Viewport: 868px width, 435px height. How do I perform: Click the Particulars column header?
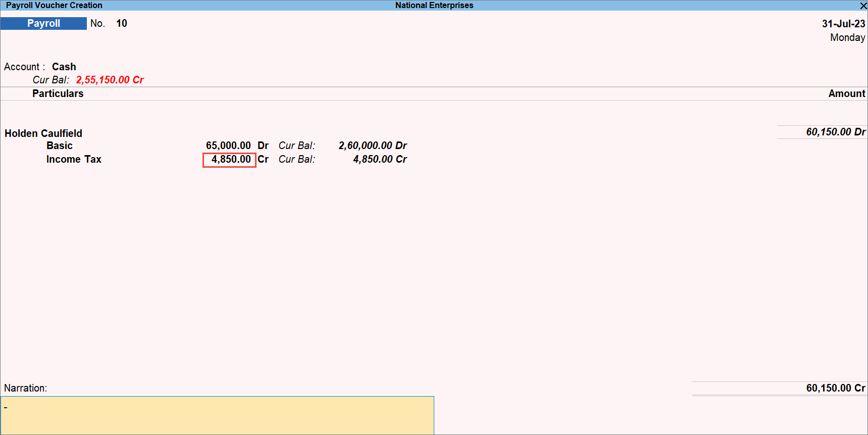point(58,93)
